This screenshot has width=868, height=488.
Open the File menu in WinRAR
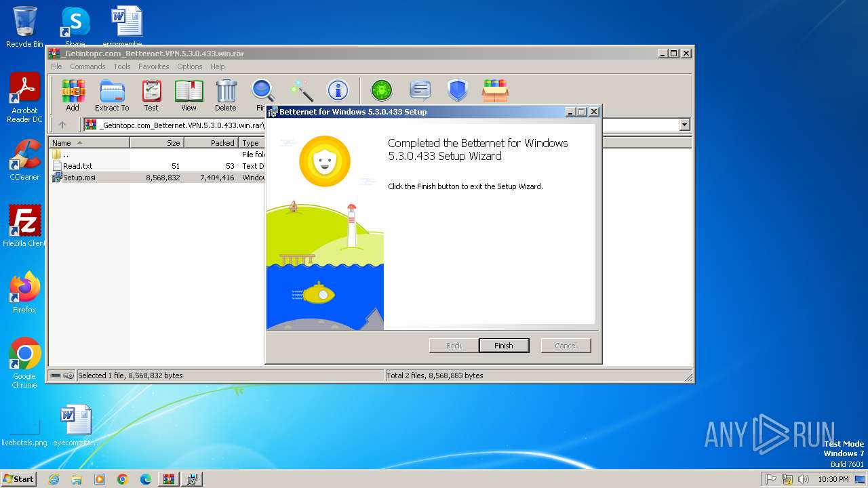[x=56, y=66]
